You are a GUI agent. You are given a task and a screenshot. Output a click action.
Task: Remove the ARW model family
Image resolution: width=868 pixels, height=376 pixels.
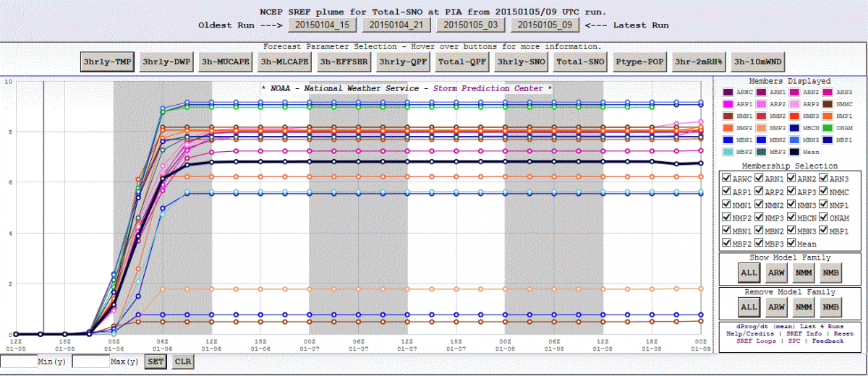pos(777,307)
